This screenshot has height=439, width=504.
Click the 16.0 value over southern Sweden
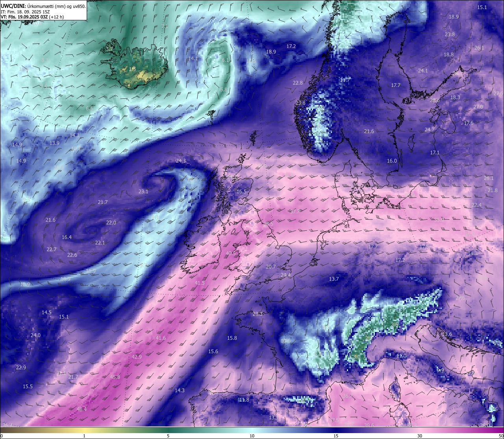(392, 161)
